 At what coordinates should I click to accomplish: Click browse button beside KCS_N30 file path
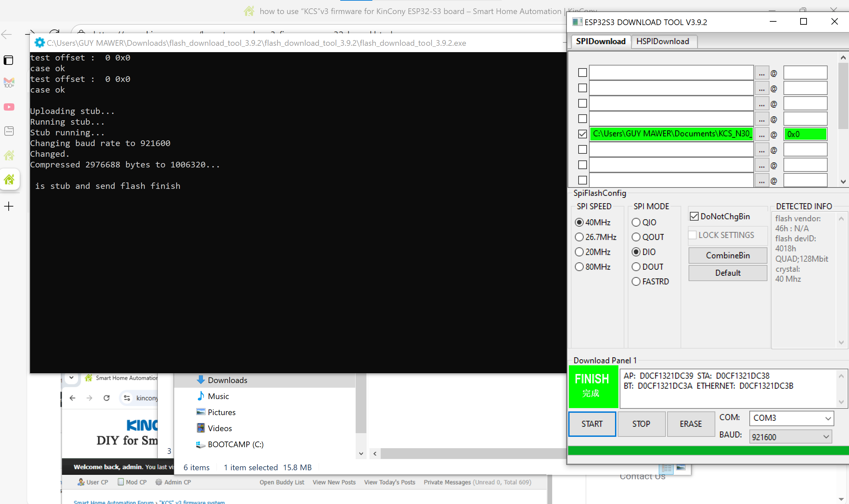tap(761, 134)
